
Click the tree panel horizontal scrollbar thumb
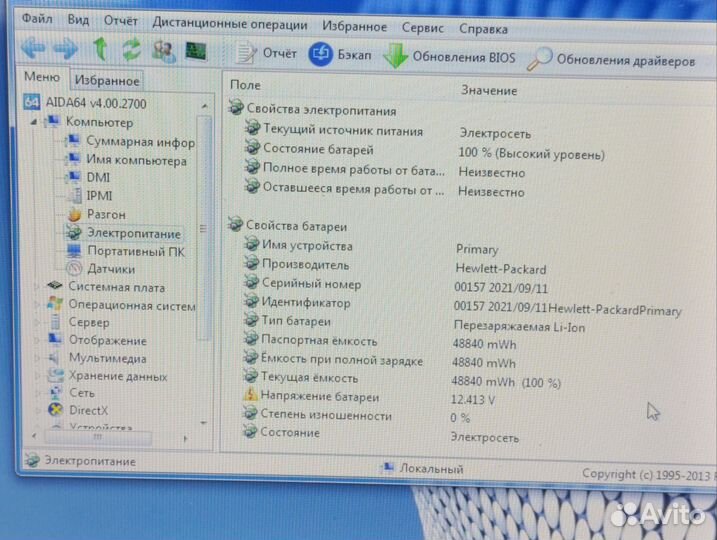(98, 438)
